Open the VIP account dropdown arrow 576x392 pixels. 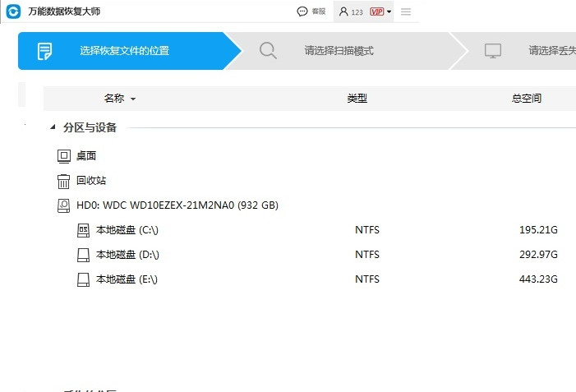click(389, 12)
